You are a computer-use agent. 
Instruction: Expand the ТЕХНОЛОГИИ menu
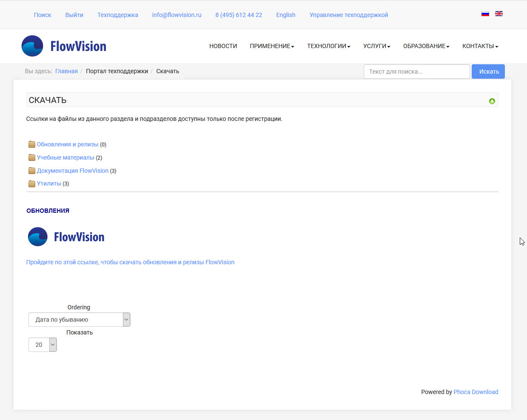pyautogui.click(x=329, y=46)
